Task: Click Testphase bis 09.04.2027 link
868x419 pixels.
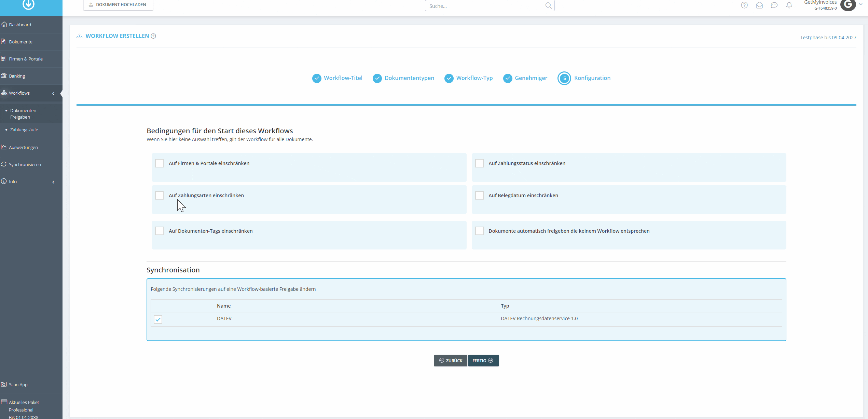Action: pos(828,38)
